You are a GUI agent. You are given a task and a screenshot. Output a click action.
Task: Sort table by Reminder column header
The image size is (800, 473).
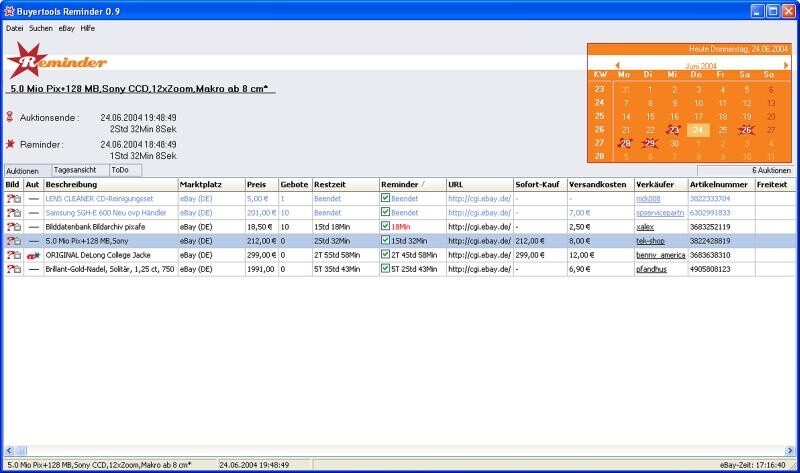(x=411, y=185)
